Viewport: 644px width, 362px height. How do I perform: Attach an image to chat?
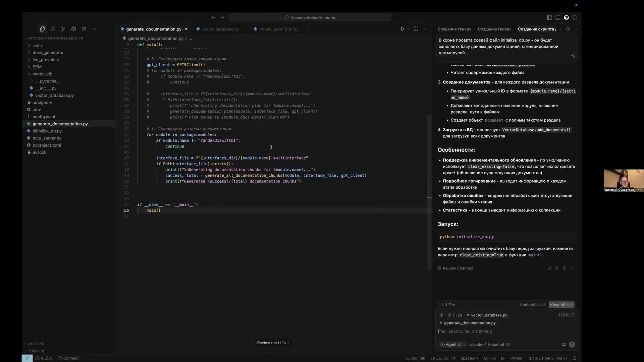click(564, 345)
